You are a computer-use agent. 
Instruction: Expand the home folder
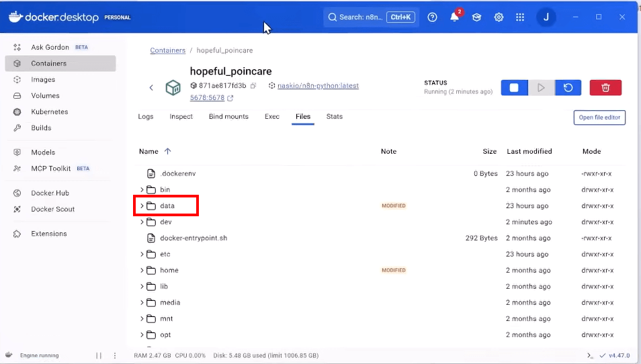pos(142,270)
